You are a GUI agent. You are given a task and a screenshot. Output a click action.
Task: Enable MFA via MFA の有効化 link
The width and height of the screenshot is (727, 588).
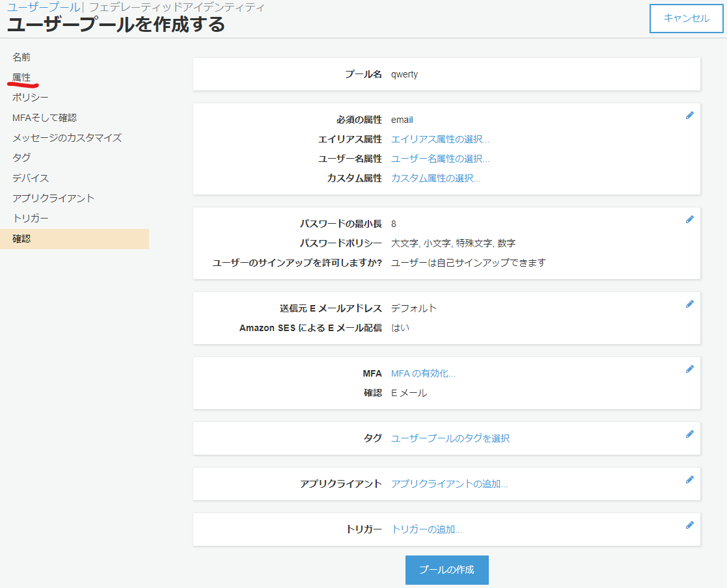[x=422, y=373]
